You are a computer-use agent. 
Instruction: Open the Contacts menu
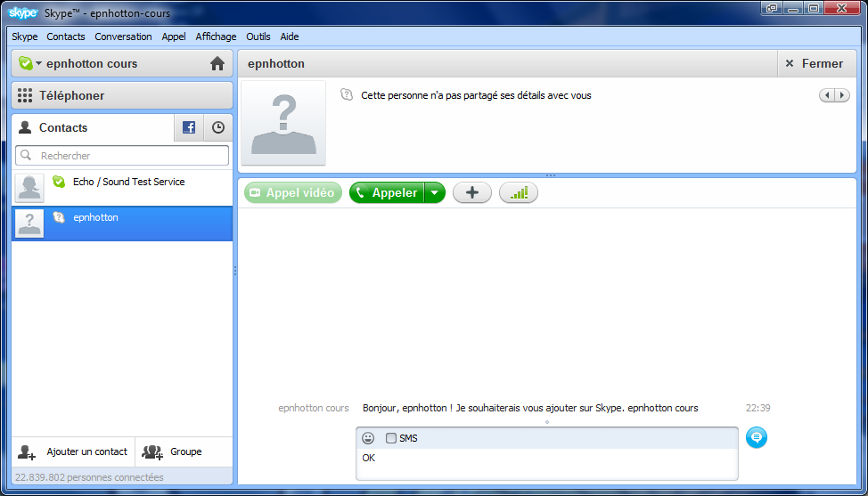66,37
